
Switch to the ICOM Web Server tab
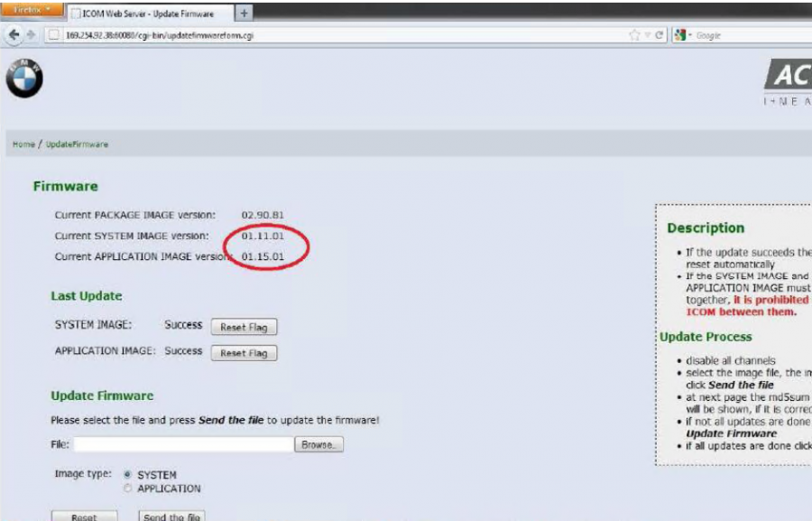(x=144, y=14)
